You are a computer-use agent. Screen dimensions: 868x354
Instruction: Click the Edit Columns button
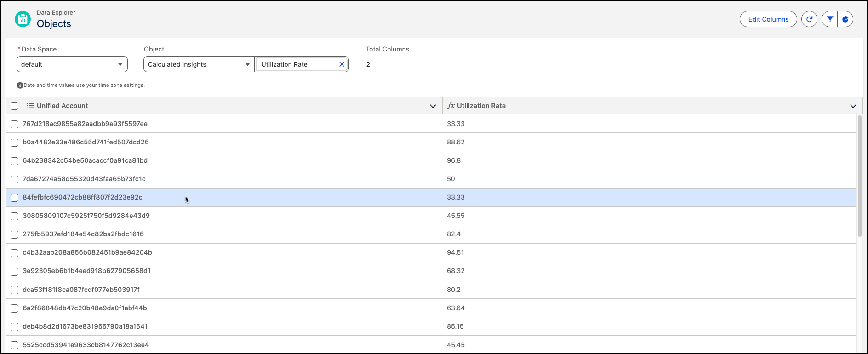point(768,19)
